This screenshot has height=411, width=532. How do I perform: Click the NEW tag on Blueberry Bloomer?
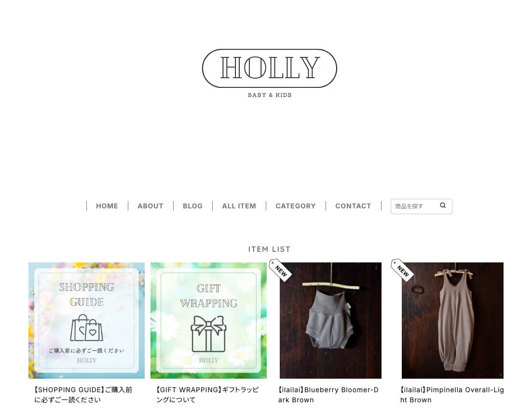coord(280,270)
